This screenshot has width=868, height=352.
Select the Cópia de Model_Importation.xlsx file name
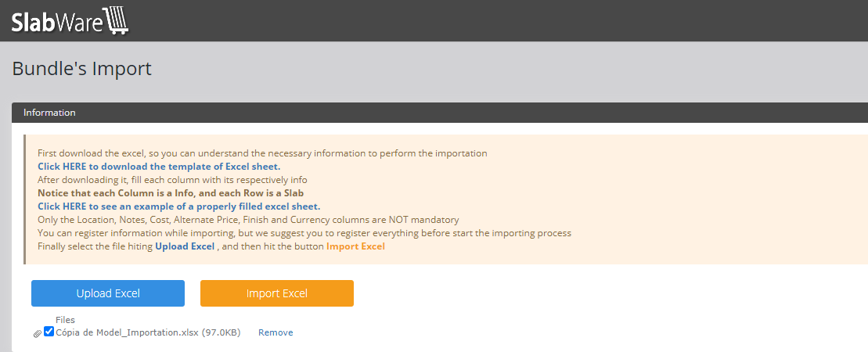pos(149,332)
